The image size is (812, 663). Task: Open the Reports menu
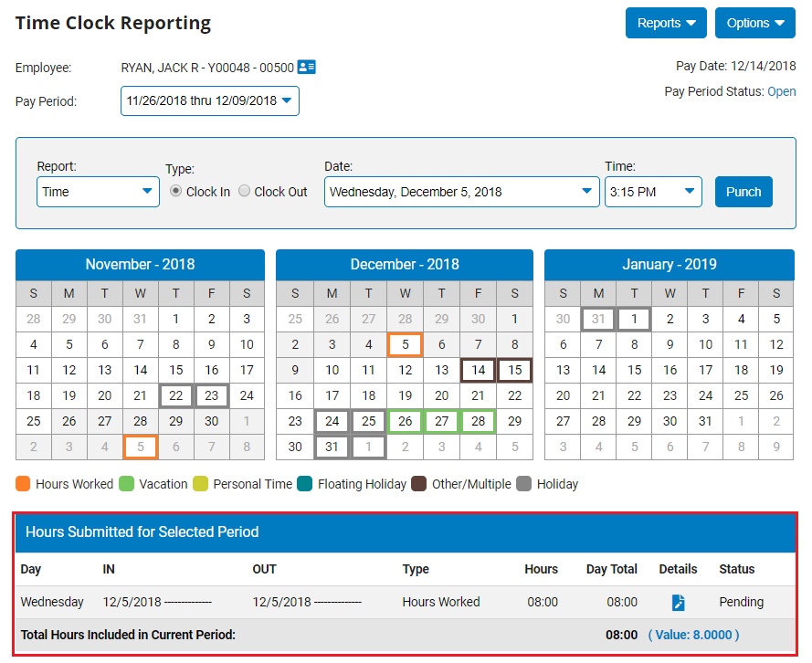tap(666, 24)
